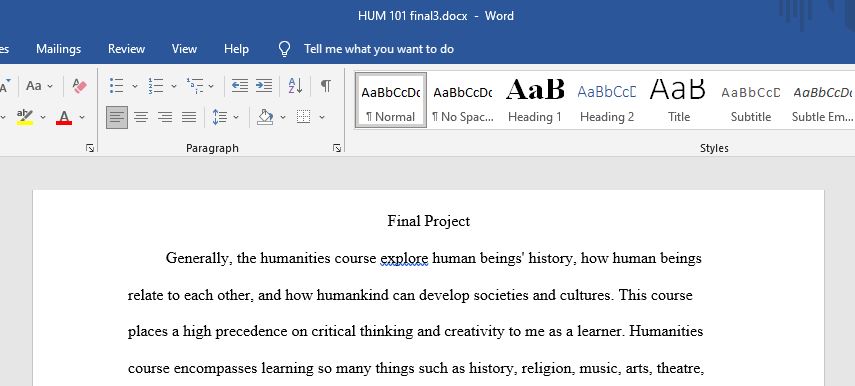
Task: Sort text with A-Z Sort icon
Action: (295, 86)
